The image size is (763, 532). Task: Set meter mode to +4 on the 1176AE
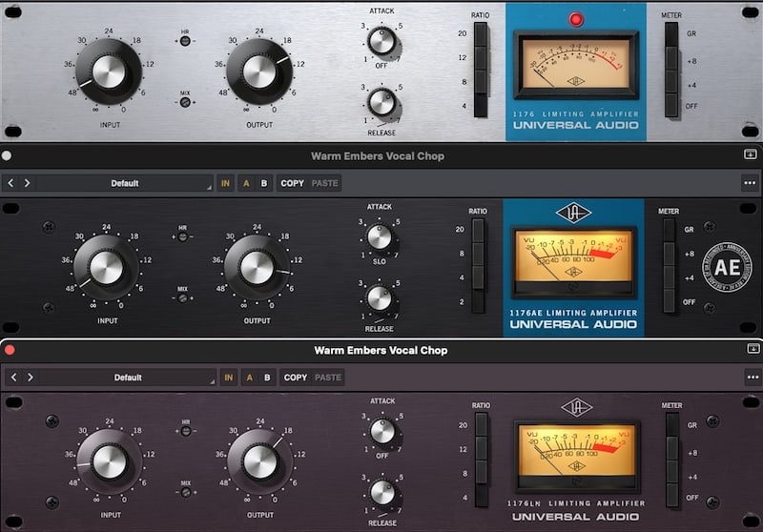[670, 277]
